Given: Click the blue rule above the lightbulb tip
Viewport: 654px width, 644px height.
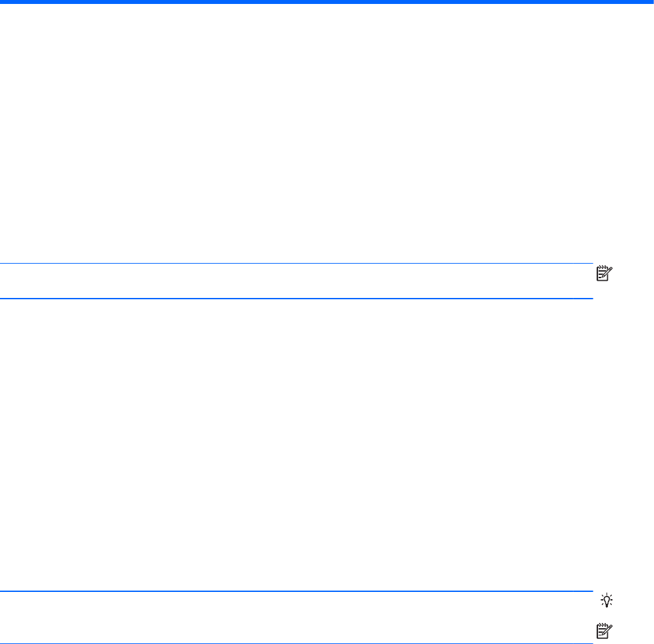Looking at the screenshot, I should pos(296,591).
